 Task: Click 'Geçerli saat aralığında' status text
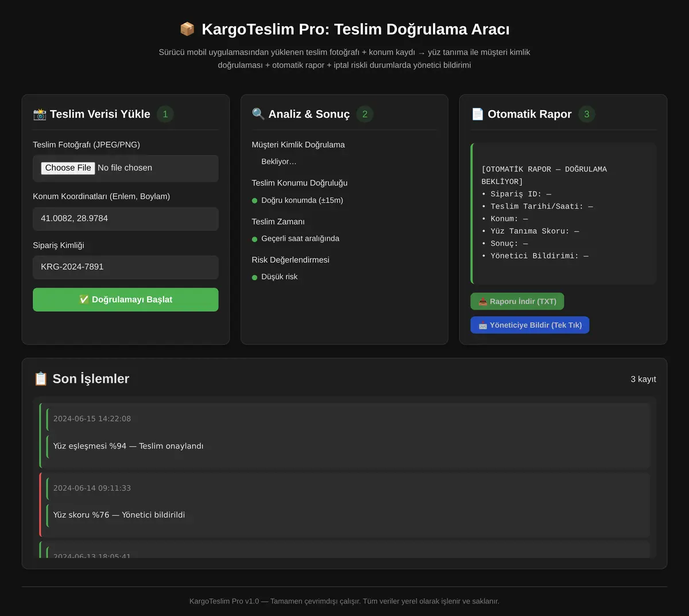pyautogui.click(x=300, y=238)
